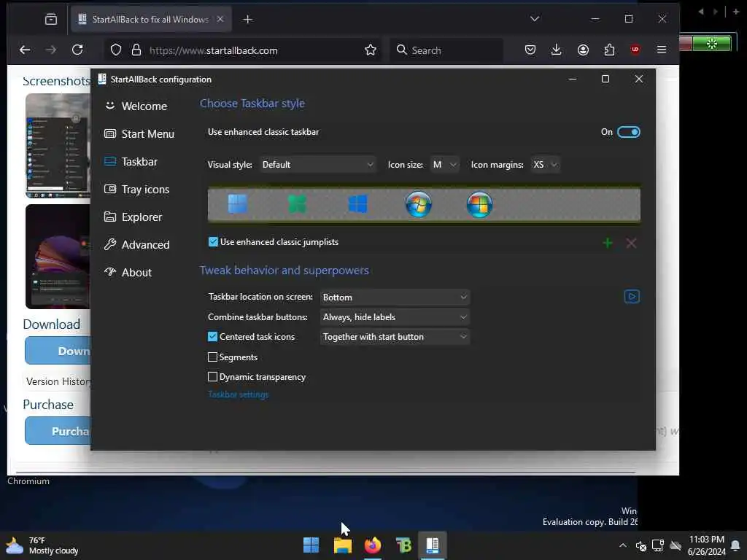The image size is (747, 560).
Task: Click the Firefox URL address bar
Action: click(243, 50)
